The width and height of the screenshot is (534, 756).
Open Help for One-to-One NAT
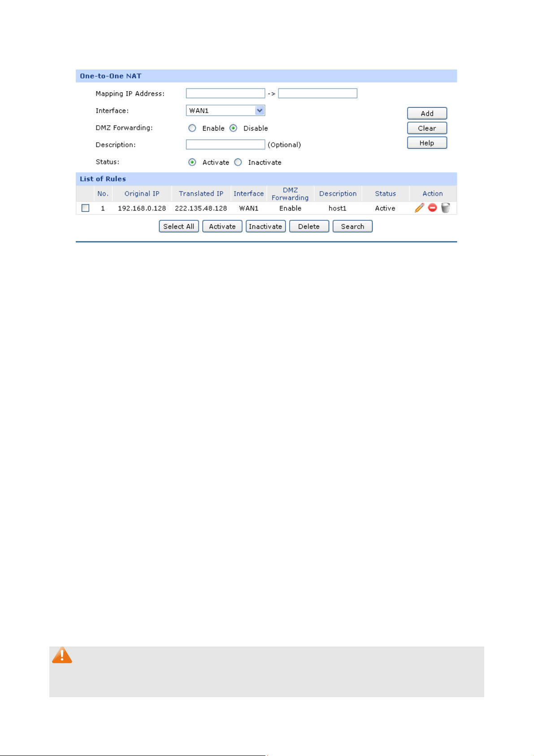click(x=427, y=143)
